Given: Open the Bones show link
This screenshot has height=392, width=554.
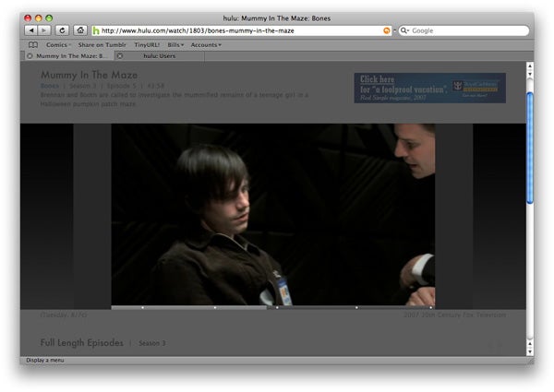Looking at the screenshot, I should (50, 86).
